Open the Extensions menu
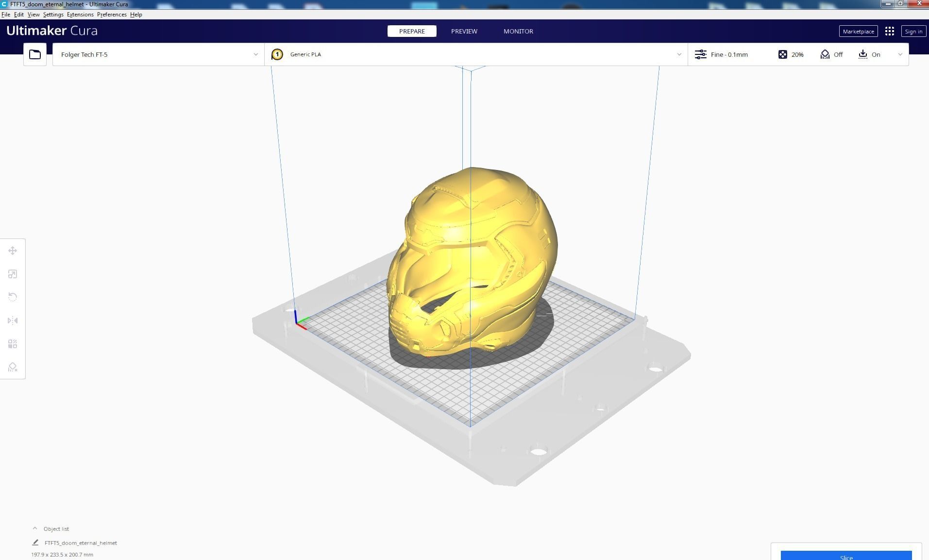929x560 pixels. click(x=80, y=14)
